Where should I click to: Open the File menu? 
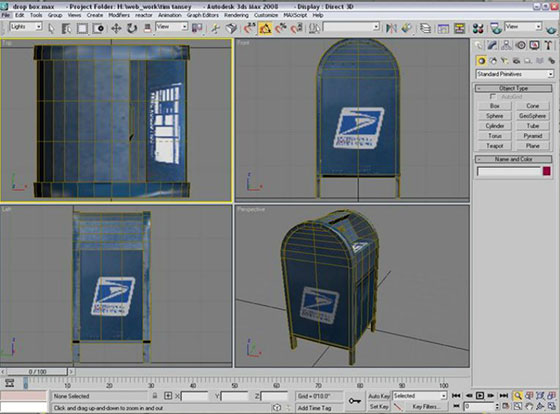pos(6,15)
